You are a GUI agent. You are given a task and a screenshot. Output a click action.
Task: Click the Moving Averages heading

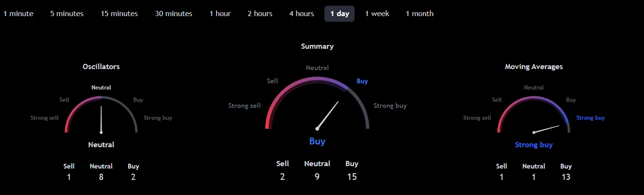pos(534,67)
